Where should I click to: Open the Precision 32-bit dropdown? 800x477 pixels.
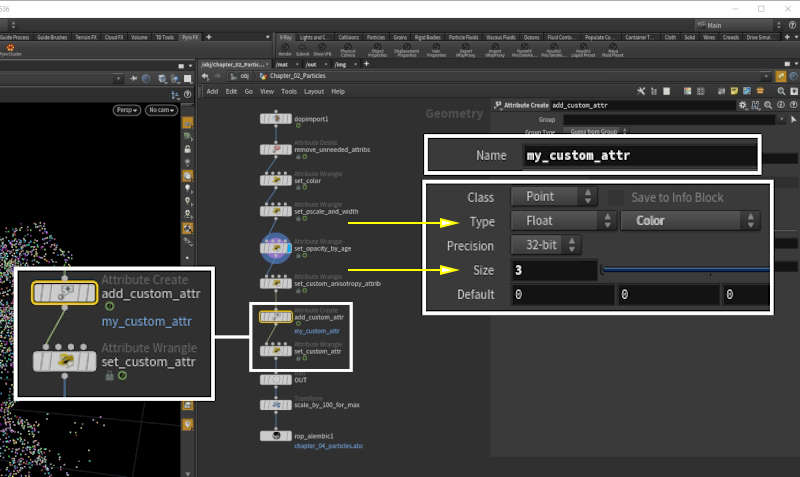pos(546,245)
